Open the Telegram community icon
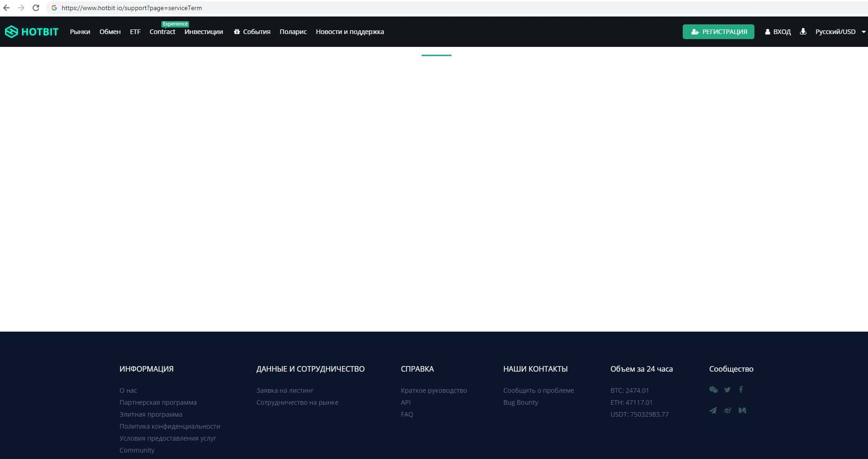This screenshot has height=459, width=868. [x=713, y=410]
